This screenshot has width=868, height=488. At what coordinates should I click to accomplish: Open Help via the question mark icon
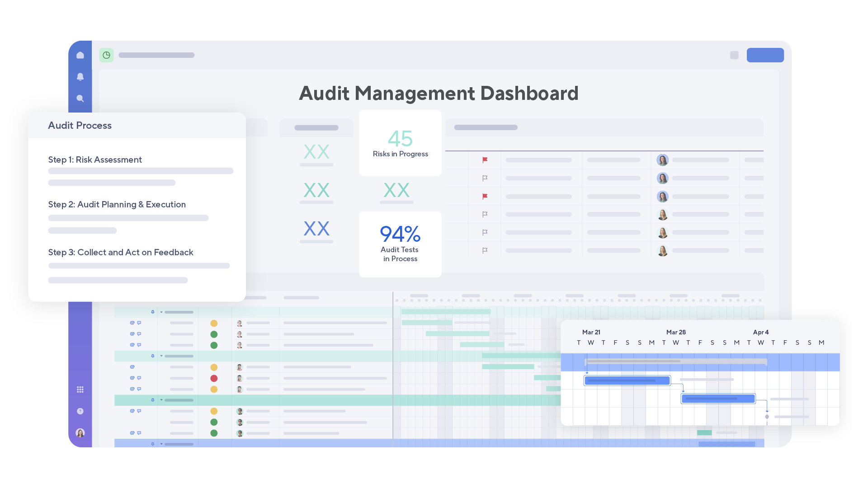[80, 411]
